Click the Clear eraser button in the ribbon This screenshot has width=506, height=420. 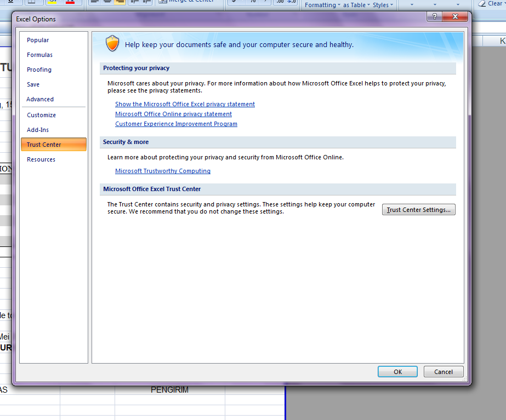click(491, 3)
